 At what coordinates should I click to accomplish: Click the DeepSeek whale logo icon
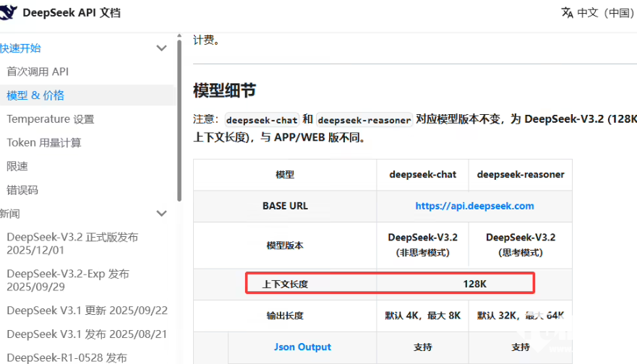point(10,12)
